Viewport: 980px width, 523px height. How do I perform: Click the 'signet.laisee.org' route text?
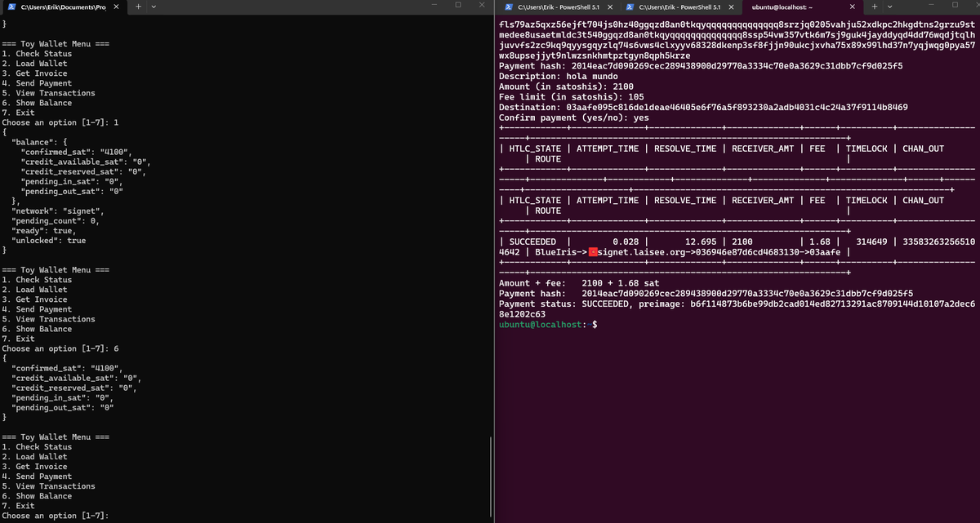click(641, 251)
